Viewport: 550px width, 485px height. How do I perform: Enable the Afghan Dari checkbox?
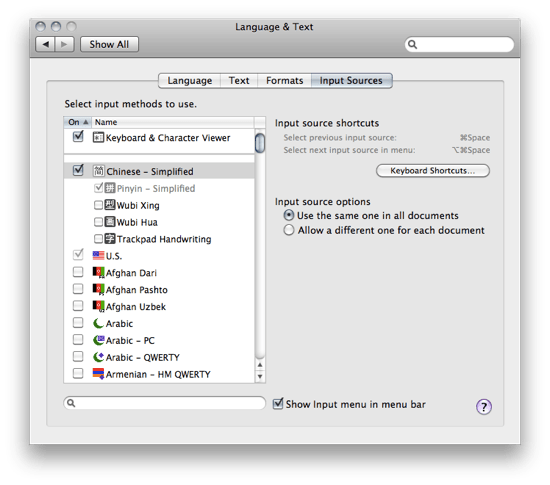pos(78,272)
